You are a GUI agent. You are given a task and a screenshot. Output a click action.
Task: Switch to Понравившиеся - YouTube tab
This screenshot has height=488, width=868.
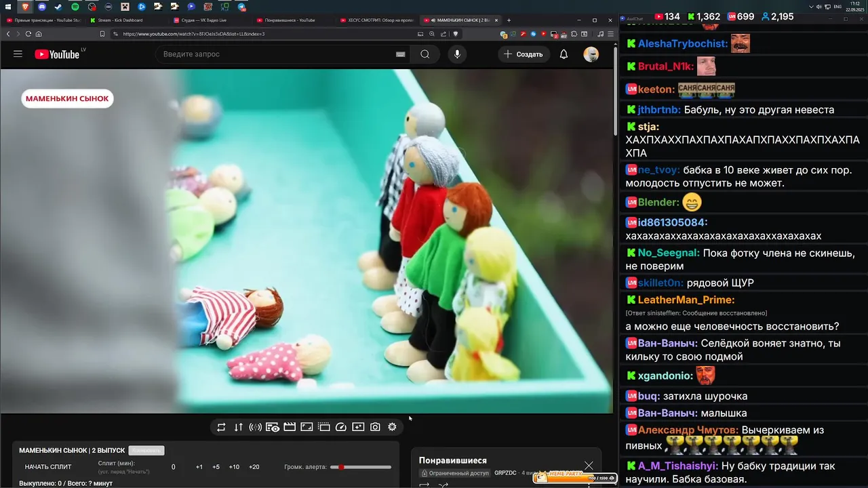[294, 20]
